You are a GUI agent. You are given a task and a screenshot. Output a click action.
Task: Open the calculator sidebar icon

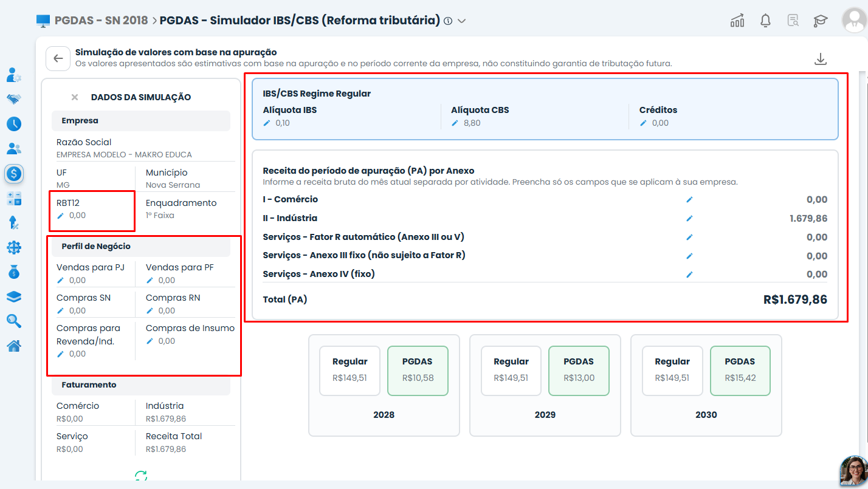[14, 198]
